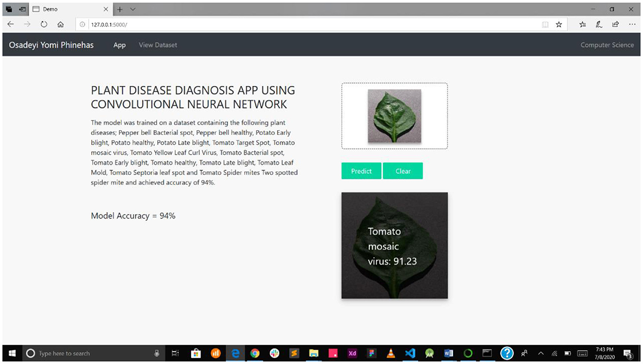Open Edge settings via the ellipsis menu
The height and width of the screenshot is (364, 643).
(x=632, y=24)
